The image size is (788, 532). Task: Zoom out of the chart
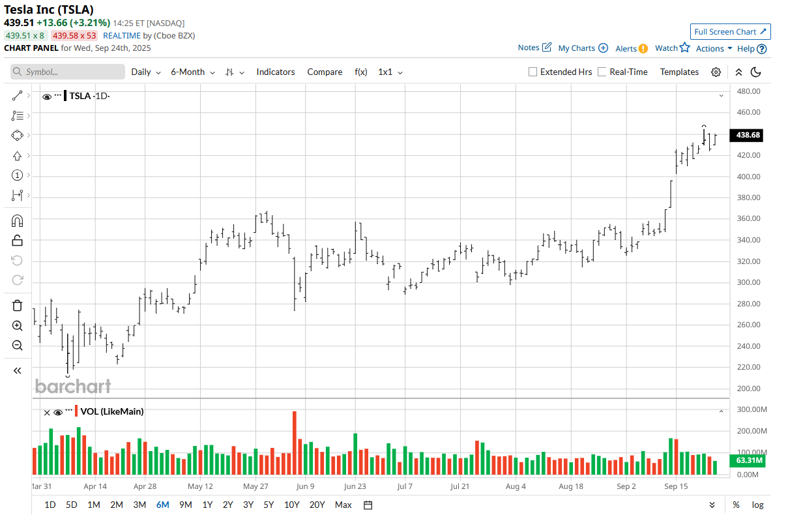(x=18, y=346)
